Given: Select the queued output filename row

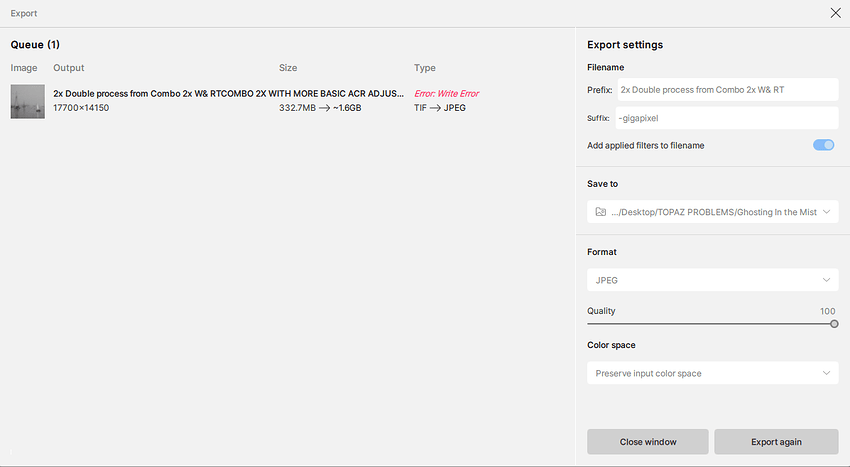Looking at the screenshot, I should point(228,94).
